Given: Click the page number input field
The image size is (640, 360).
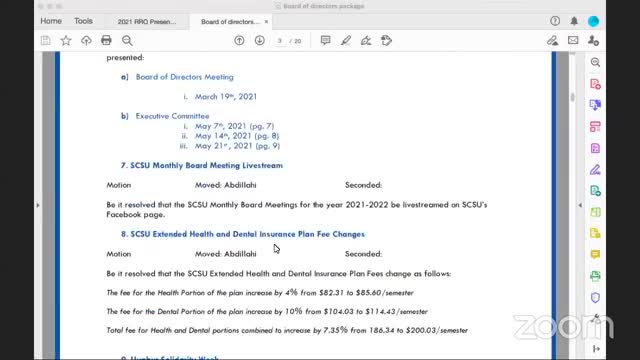Looking at the screenshot, I should click(x=280, y=41).
